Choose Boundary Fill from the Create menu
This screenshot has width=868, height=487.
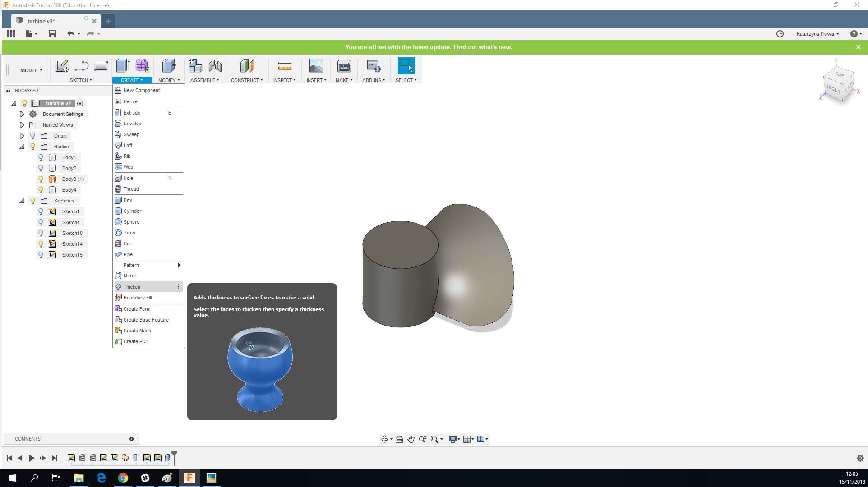tap(148, 298)
